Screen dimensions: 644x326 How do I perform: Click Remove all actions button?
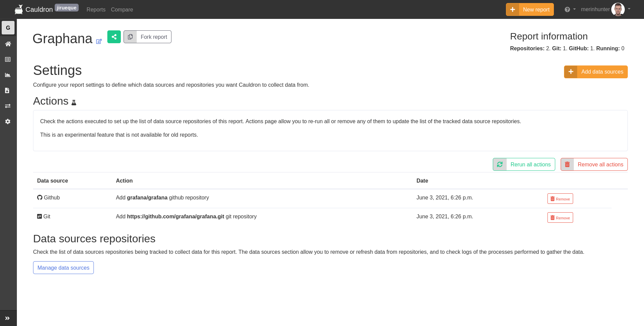pyautogui.click(x=594, y=164)
